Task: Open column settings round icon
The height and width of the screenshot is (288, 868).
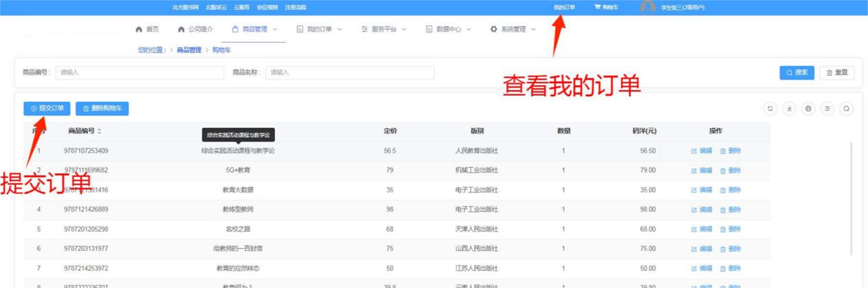Action: point(828,108)
